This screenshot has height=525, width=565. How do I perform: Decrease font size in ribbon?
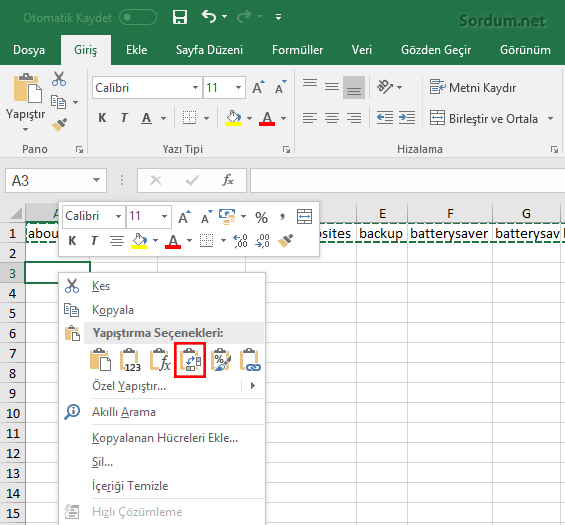(x=280, y=87)
